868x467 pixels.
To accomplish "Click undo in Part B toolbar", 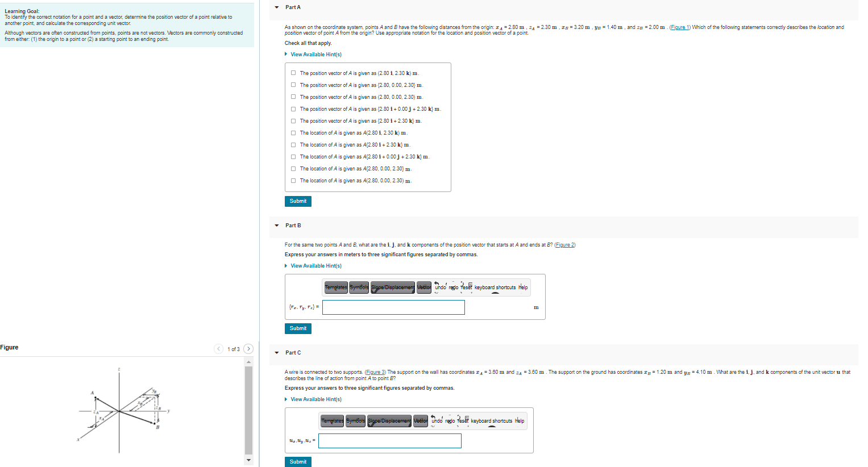I will coord(440,287).
